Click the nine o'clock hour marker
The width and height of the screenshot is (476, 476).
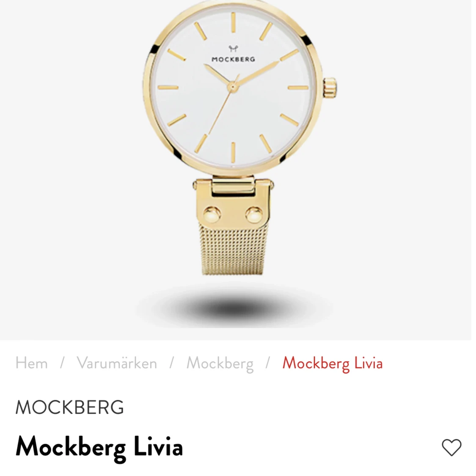click(168, 88)
